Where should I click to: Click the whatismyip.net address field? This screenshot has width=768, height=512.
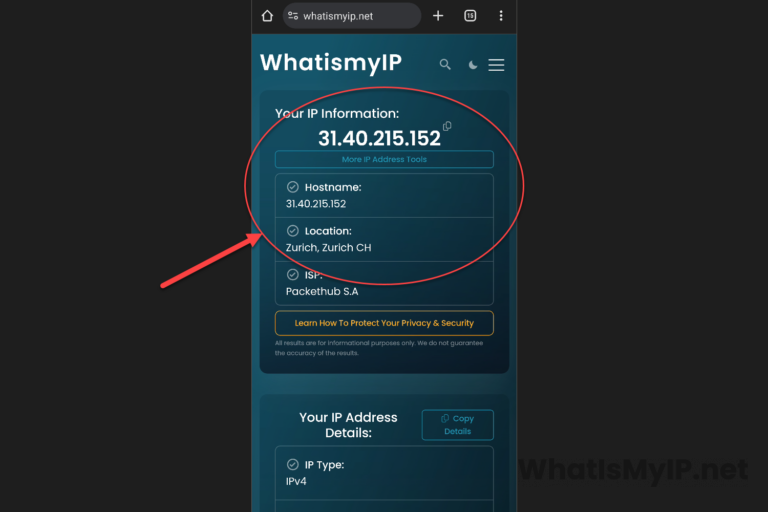coord(352,16)
